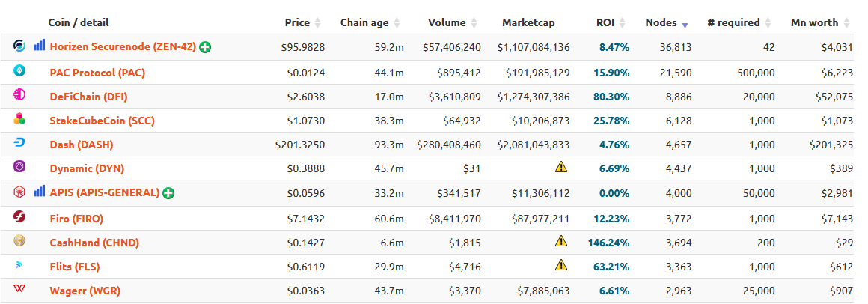Screen dimensions: 868x304
Task: Click the 6.6m chain age for CashHand
Action: click(393, 243)
